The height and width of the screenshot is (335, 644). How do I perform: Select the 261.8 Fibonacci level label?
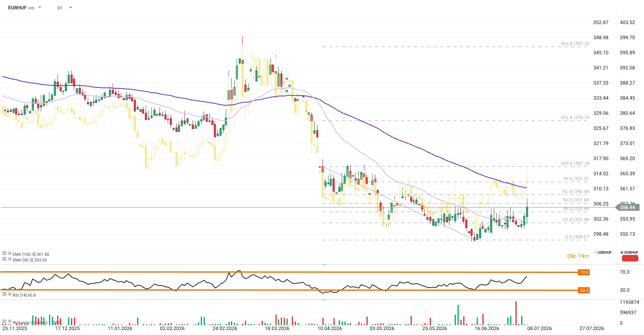coord(575,44)
